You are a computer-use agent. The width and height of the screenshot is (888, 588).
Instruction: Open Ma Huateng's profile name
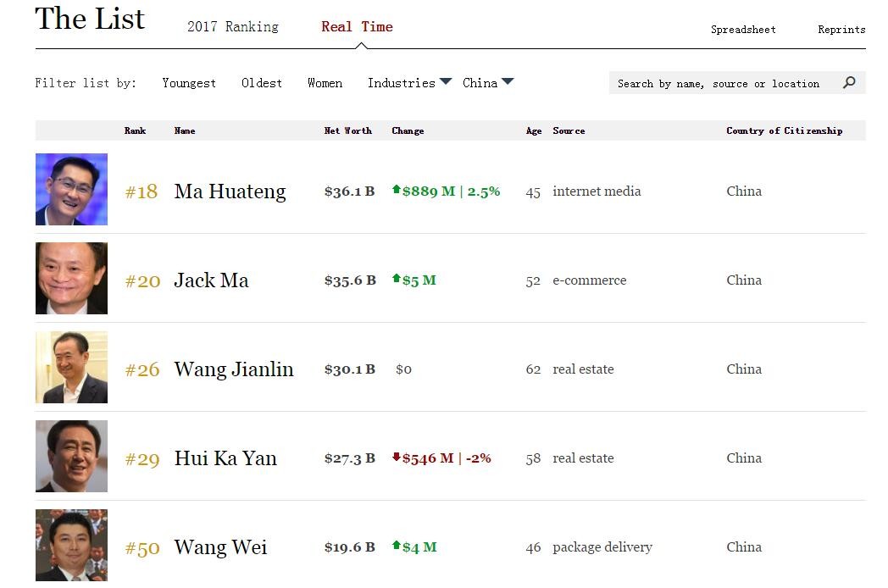(x=230, y=191)
